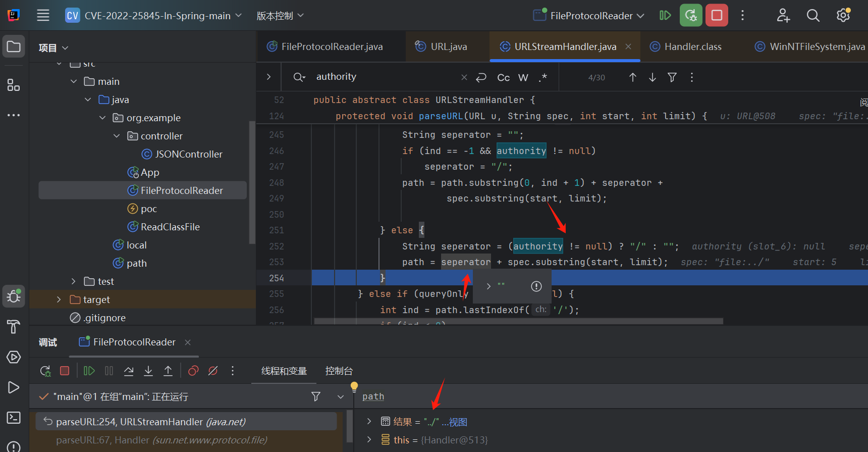Open the project name dropdown
Screen dimensions: 868x452
(x=154, y=16)
